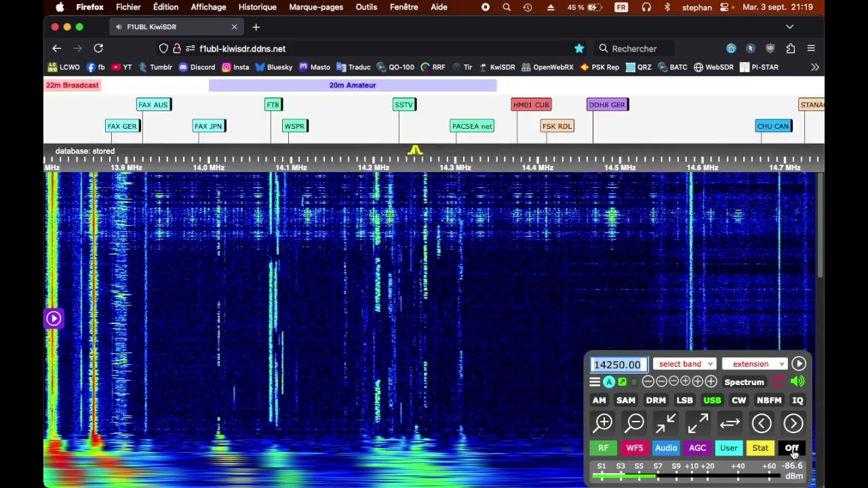
Task: Click the band zoom horizontal double-arrow icon
Action: coord(730,424)
